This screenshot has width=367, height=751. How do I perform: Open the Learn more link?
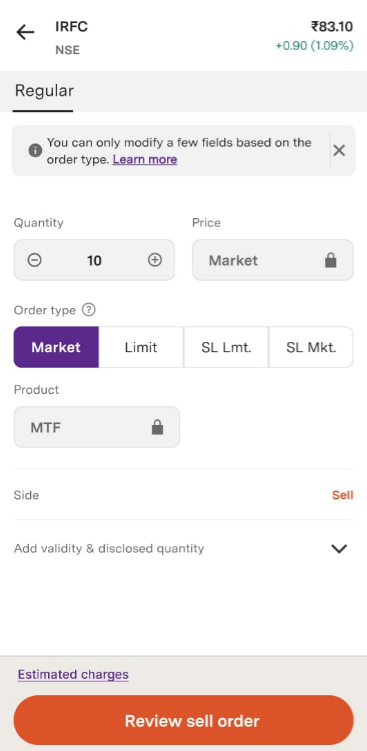[x=145, y=159]
